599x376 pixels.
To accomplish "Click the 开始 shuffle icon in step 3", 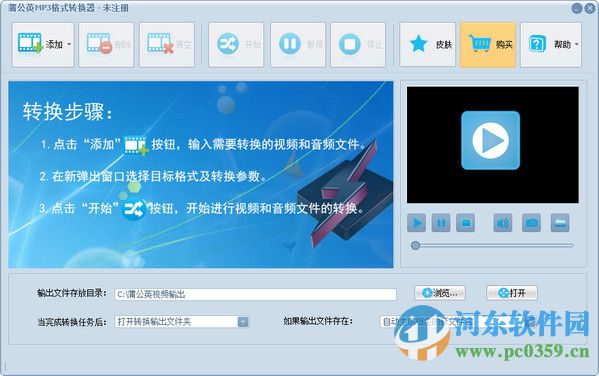I will pyautogui.click(x=134, y=209).
